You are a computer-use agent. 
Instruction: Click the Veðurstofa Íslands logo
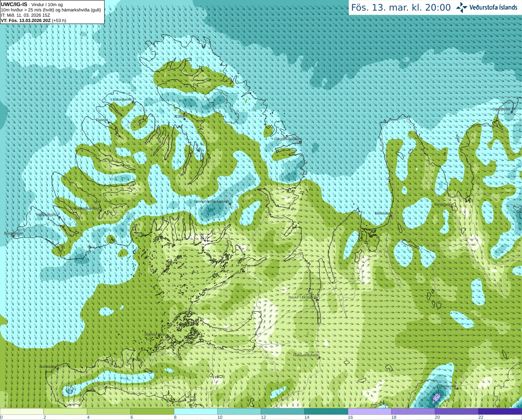(487, 7)
